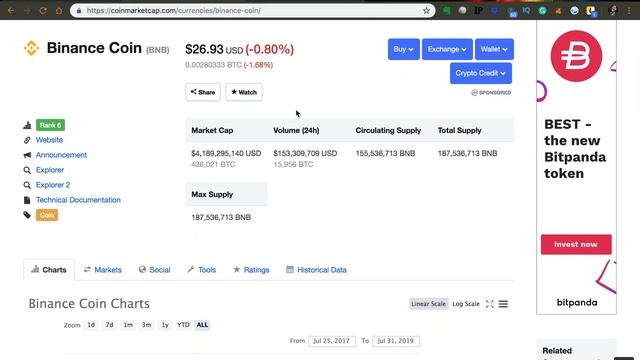Click the Binance Coin logo icon
Image resolution: width=640 pixels, height=360 pixels.
pyautogui.click(x=31, y=48)
